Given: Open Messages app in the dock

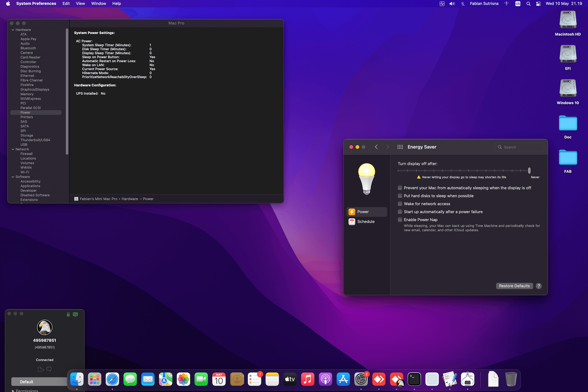Looking at the screenshot, I should 130,379.
